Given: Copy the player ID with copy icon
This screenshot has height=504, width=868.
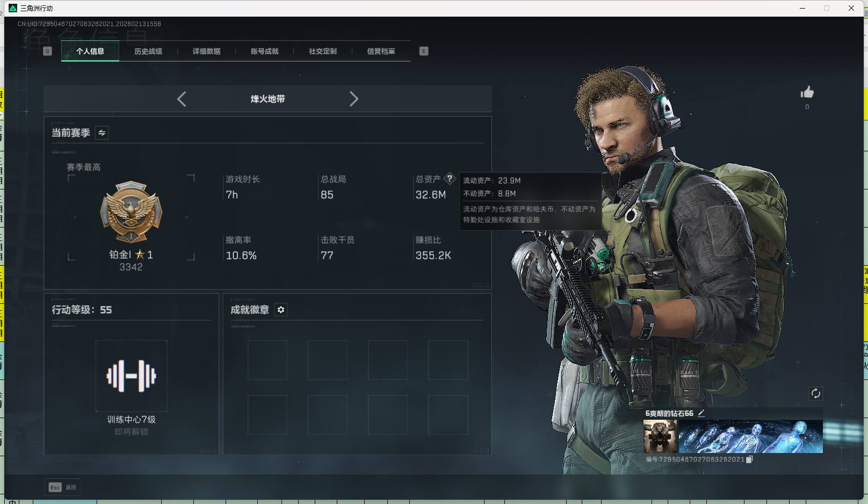Looking at the screenshot, I should click(x=749, y=459).
